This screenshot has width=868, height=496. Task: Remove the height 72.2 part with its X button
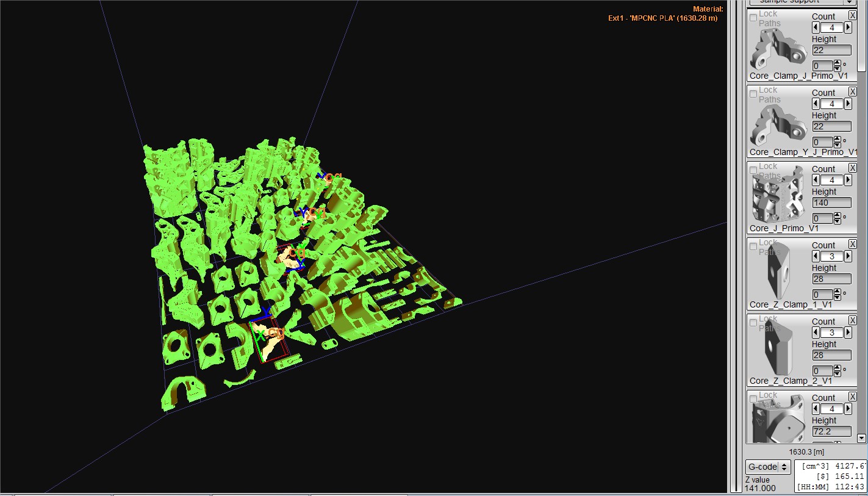(x=852, y=397)
